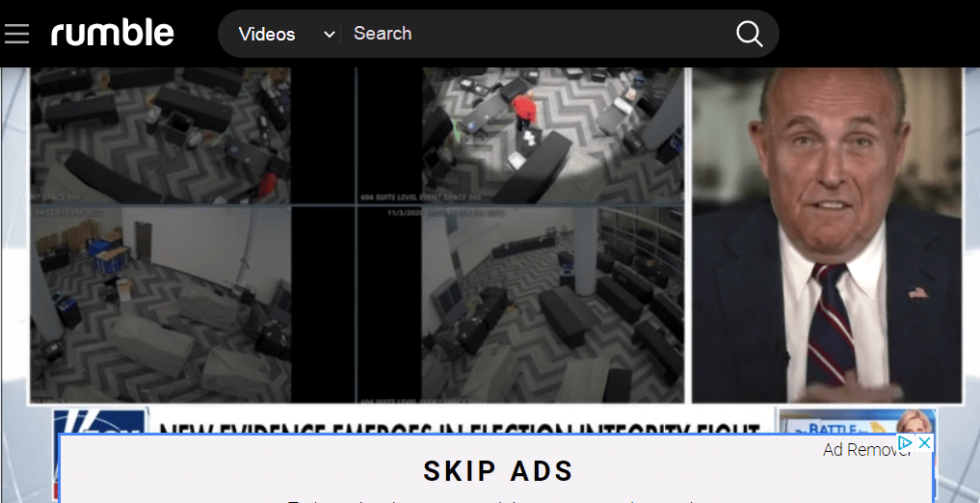Click the American flag lapel pin
Screen dimensions: 980x503
pos(915,292)
